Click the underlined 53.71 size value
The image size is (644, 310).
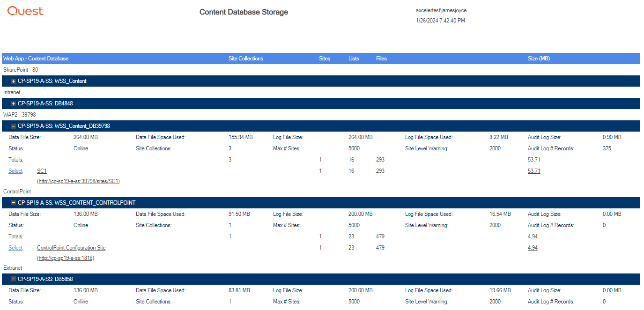(x=533, y=170)
